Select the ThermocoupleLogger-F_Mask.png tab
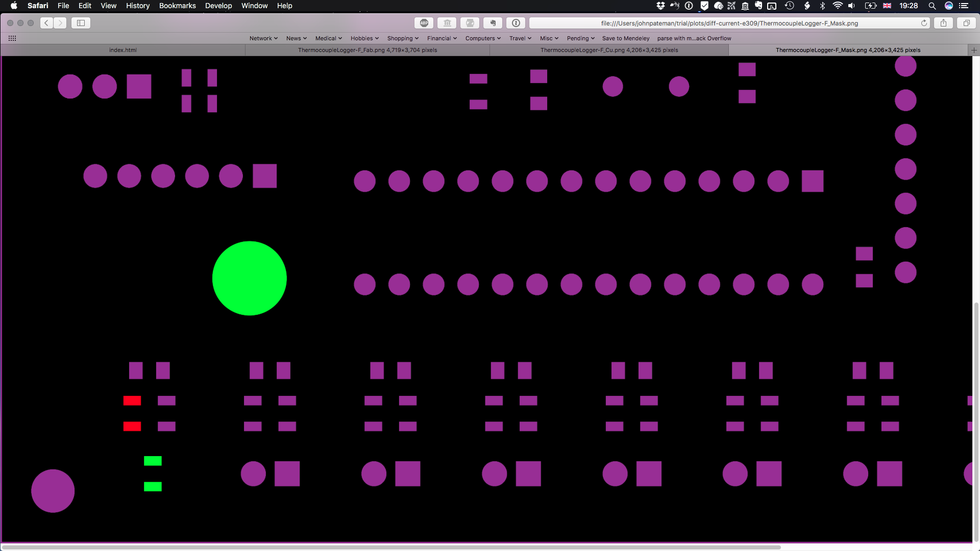 pos(848,50)
